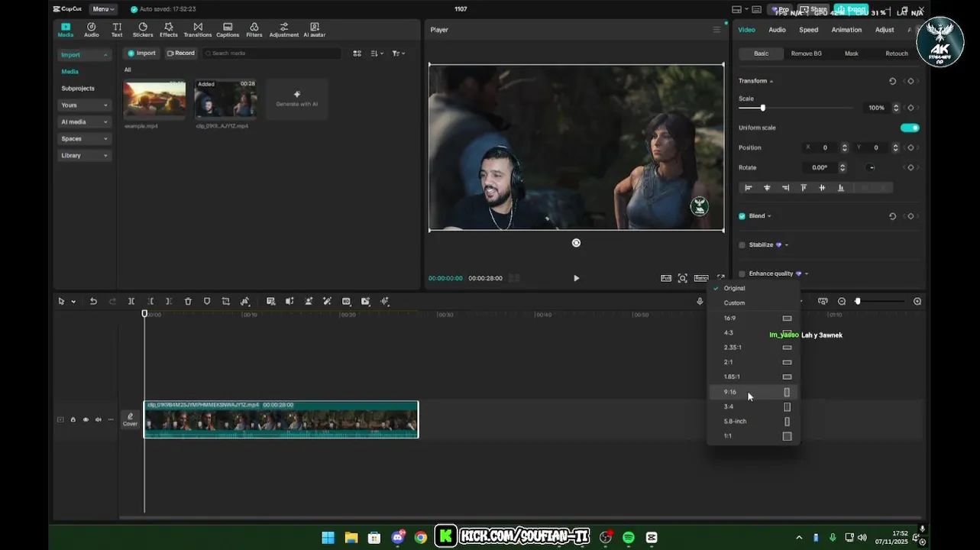
Task: Click the player fullscreen expand icon
Action: [x=720, y=278]
